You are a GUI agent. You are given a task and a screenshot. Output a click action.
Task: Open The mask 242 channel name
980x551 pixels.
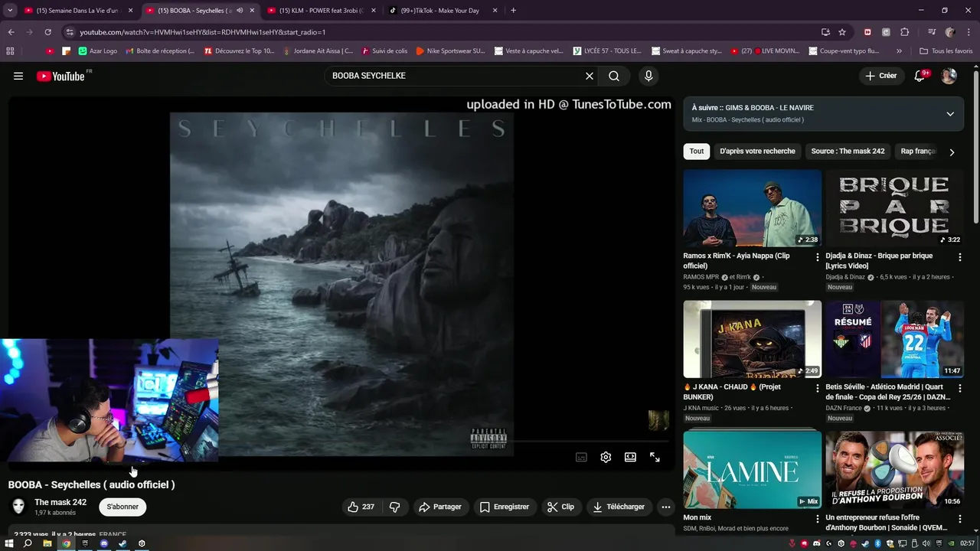[x=60, y=502]
